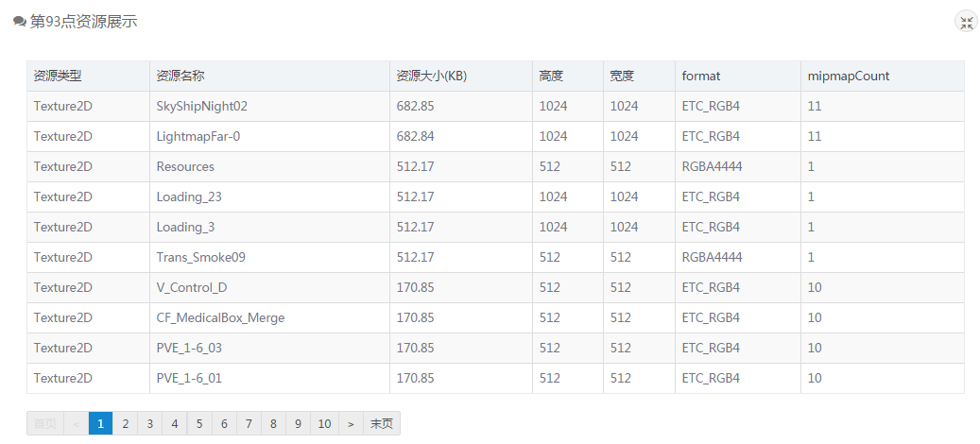Click the Loading_23 resource name
This screenshot has height=444, width=980.
189,196
